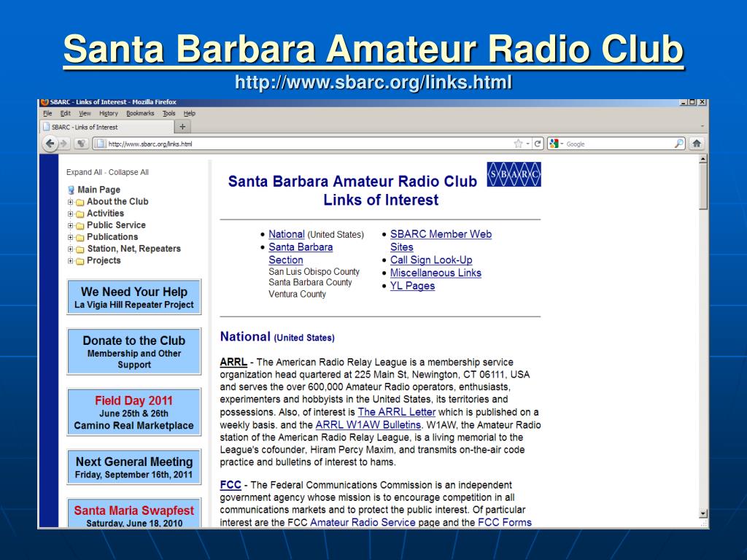Click the URL address bar field
Image resolution: width=747 pixels, height=560 pixels.
click(x=305, y=144)
